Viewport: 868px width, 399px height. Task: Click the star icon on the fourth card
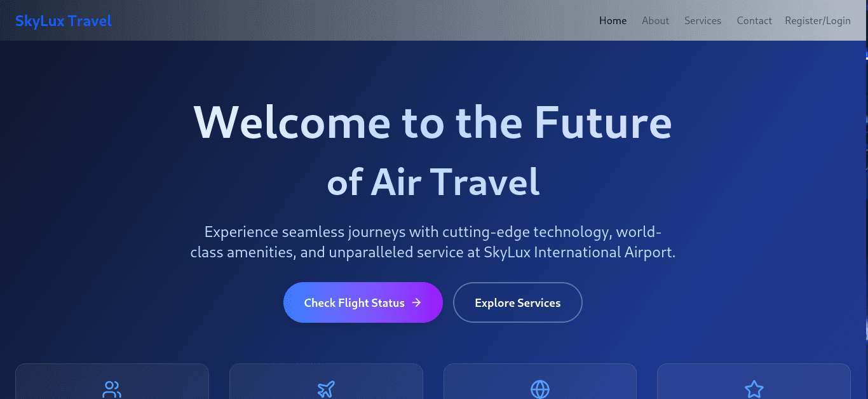click(754, 389)
